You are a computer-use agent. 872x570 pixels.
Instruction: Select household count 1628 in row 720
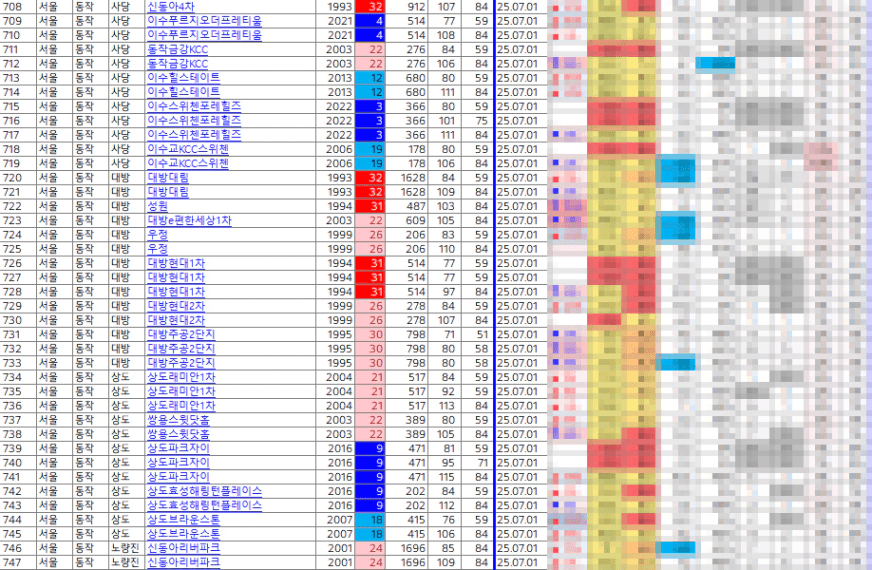pos(407,178)
